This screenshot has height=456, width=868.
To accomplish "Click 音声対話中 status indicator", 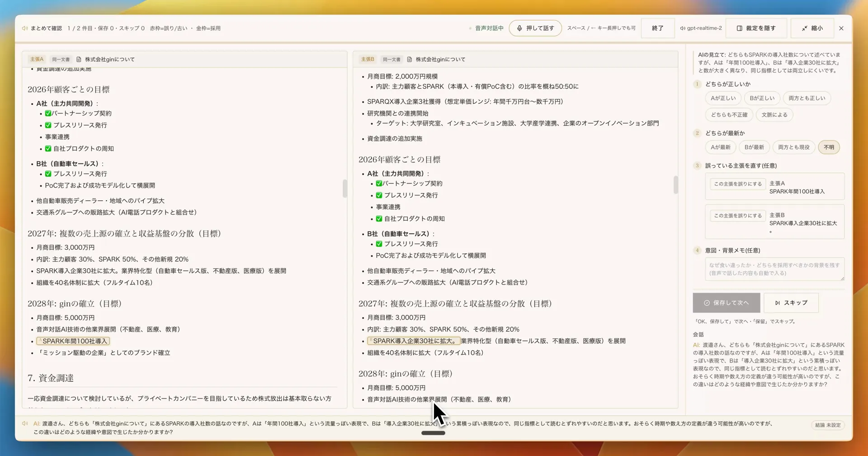I will point(486,28).
